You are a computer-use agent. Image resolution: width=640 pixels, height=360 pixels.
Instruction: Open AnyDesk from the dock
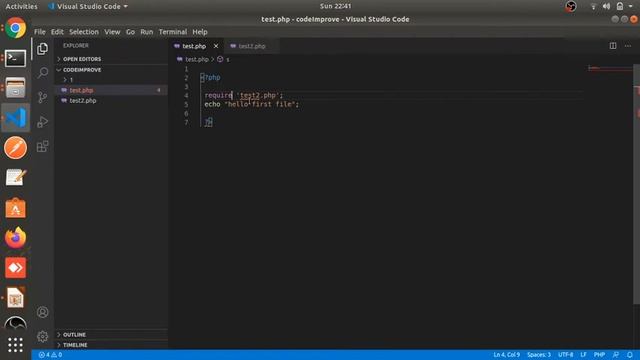pyautogui.click(x=16, y=268)
